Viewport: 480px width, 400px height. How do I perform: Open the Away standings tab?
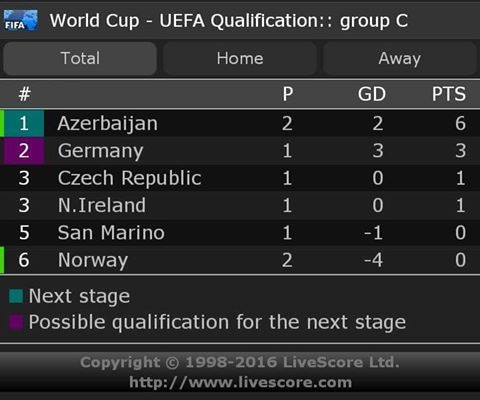click(400, 58)
